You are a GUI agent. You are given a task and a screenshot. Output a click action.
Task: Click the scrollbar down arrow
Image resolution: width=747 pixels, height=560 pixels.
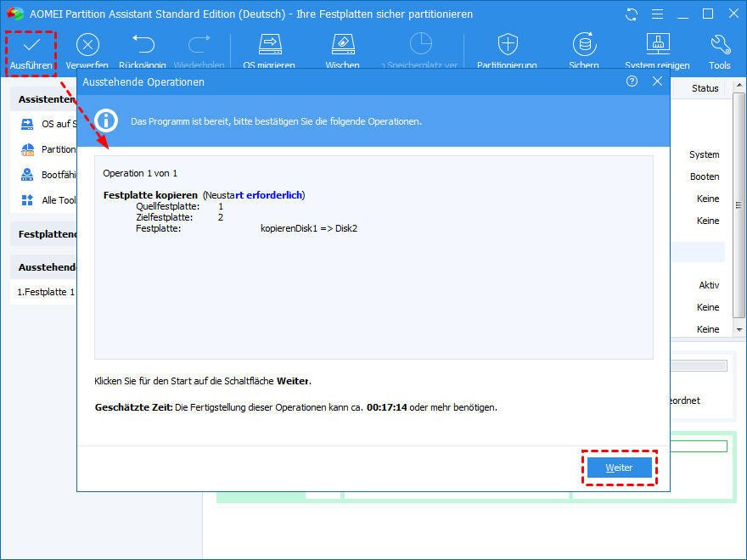click(739, 329)
